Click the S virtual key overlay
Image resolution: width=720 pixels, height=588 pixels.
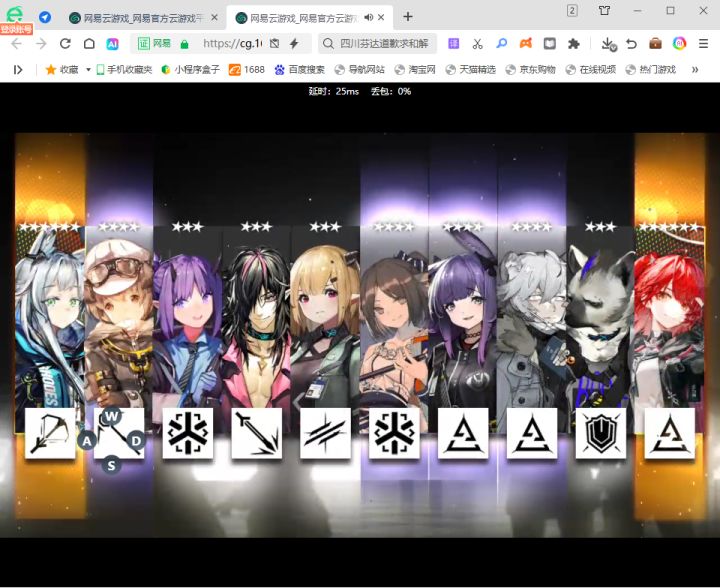(x=111, y=465)
